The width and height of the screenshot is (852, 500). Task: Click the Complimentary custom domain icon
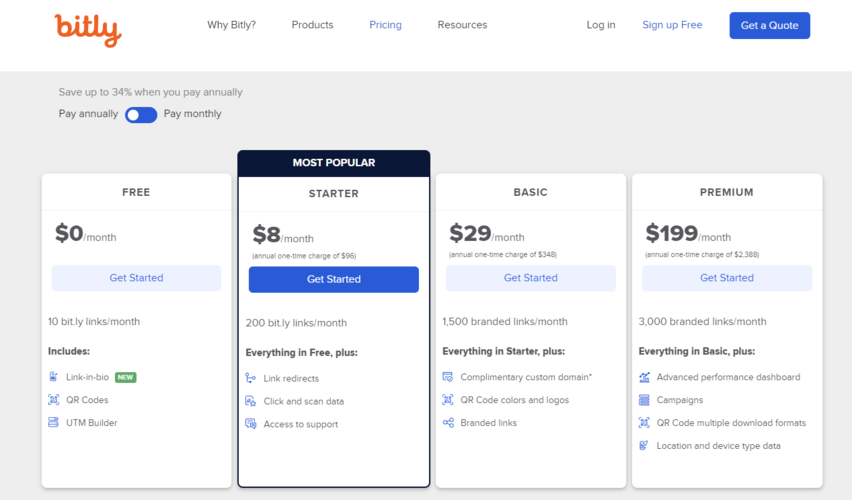tap(448, 377)
